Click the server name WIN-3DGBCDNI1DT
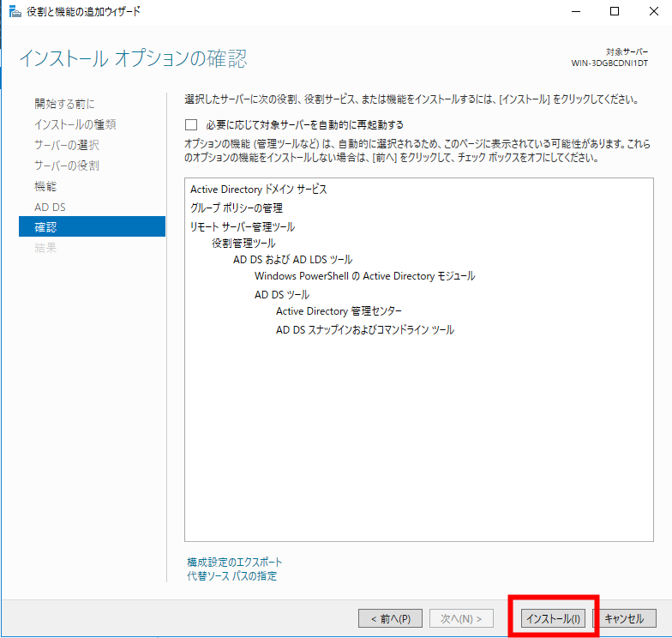This screenshot has height=638, width=672. pos(609,63)
